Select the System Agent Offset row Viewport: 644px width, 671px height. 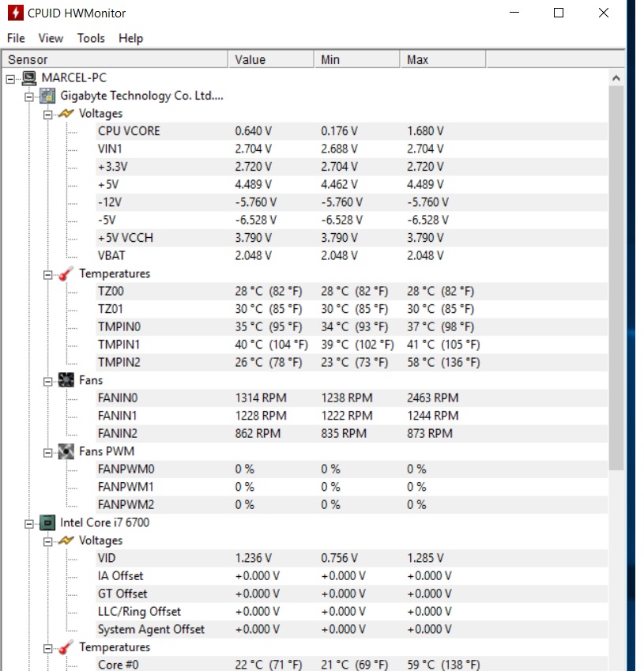tap(352, 630)
